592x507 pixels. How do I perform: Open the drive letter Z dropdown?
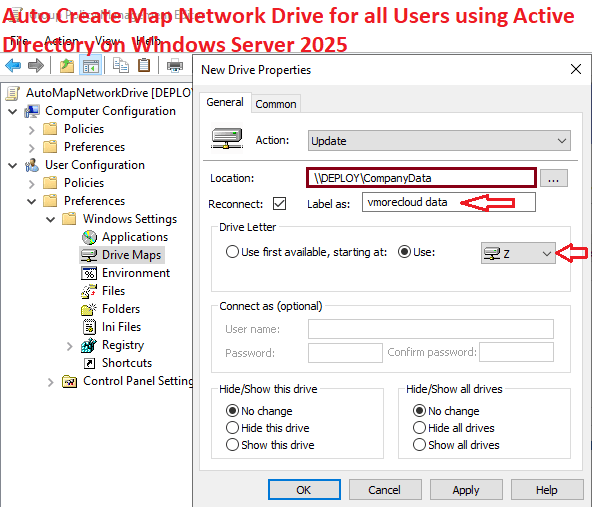(x=518, y=253)
